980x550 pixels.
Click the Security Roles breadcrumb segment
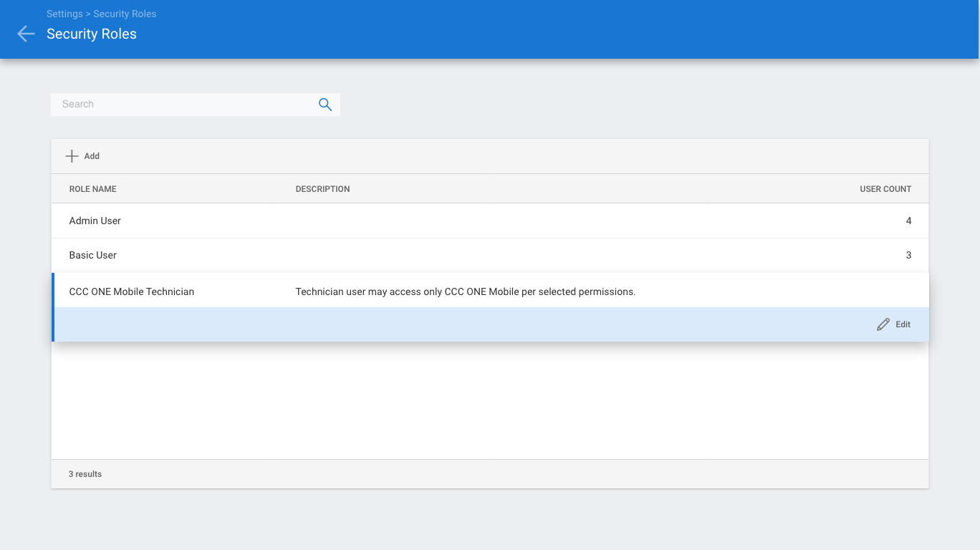click(125, 14)
